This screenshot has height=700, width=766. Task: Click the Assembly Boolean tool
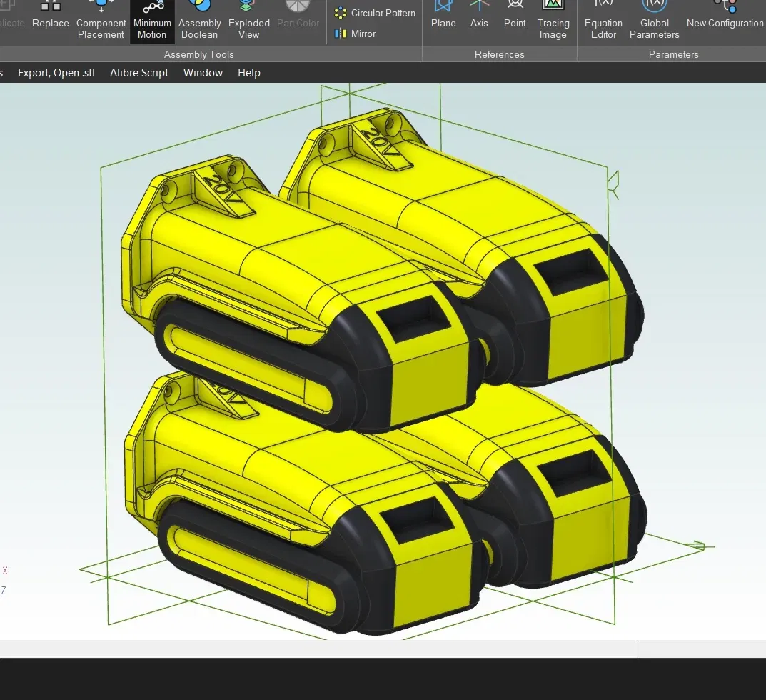click(199, 21)
